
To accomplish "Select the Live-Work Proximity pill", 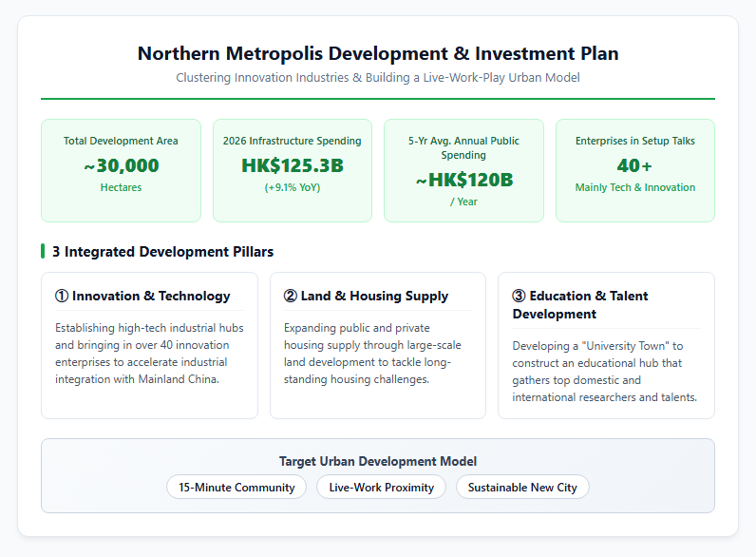I will tap(382, 487).
